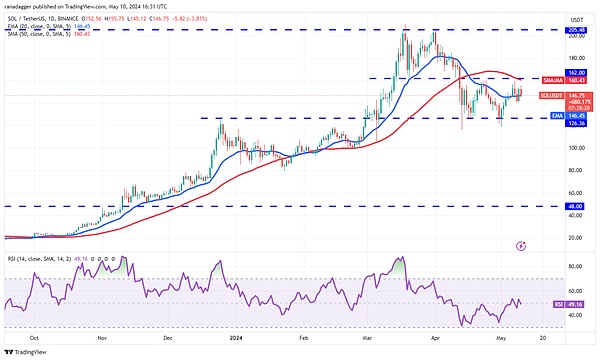Click the 162.00 blue price label
The height and width of the screenshot is (360, 600).
pos(576,73)
